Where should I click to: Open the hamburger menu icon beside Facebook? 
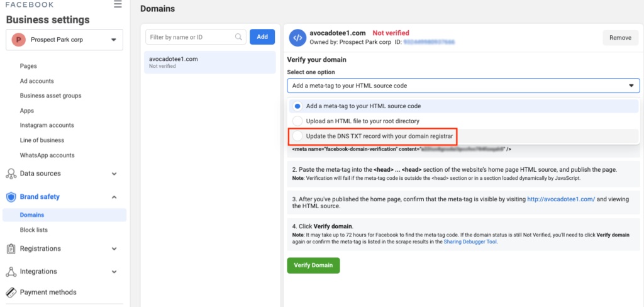click(118, 4)
